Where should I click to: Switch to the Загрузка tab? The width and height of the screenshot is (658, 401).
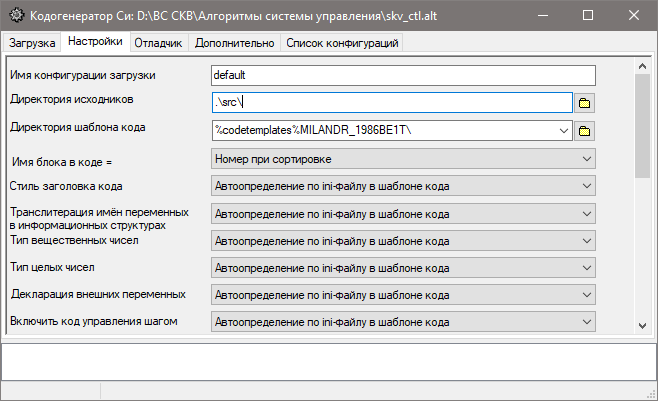pos(32,43)
